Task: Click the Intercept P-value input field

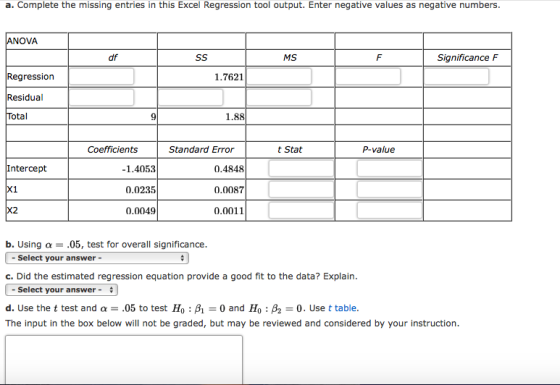Action: point(390,169)
